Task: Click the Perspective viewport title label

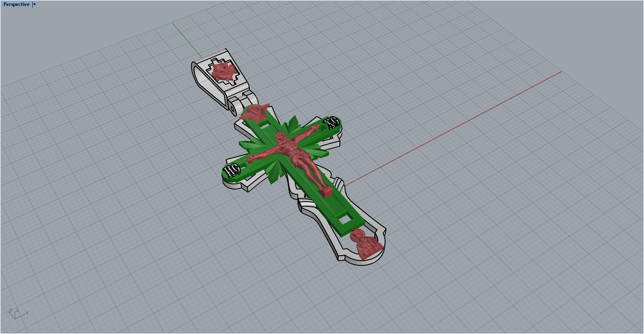Action: click(16, 4)
